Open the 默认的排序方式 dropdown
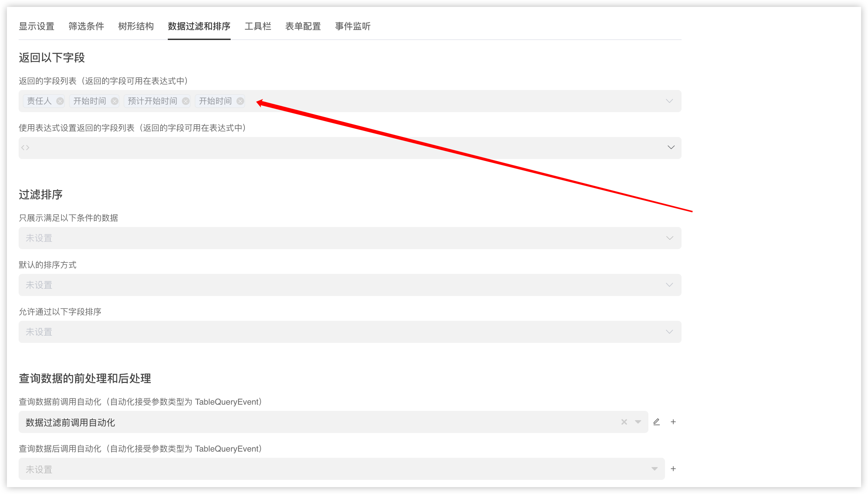This screenshot has width=868, height=494. click(669, 285)
